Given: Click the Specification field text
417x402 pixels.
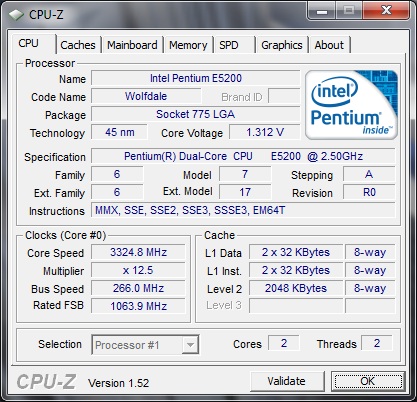Looking at the screenshot, I should (243, 156).
